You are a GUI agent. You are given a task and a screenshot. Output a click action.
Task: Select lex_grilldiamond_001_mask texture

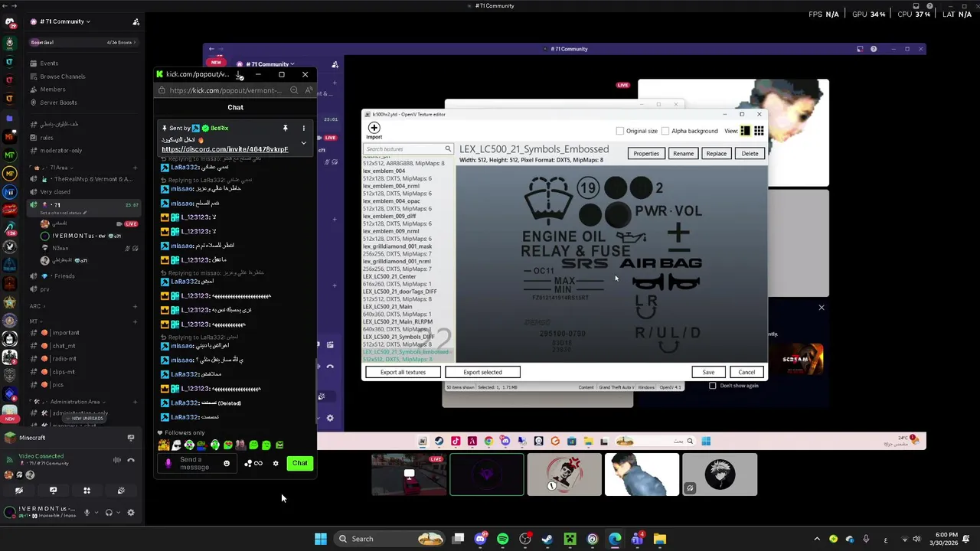click(397, 246)
